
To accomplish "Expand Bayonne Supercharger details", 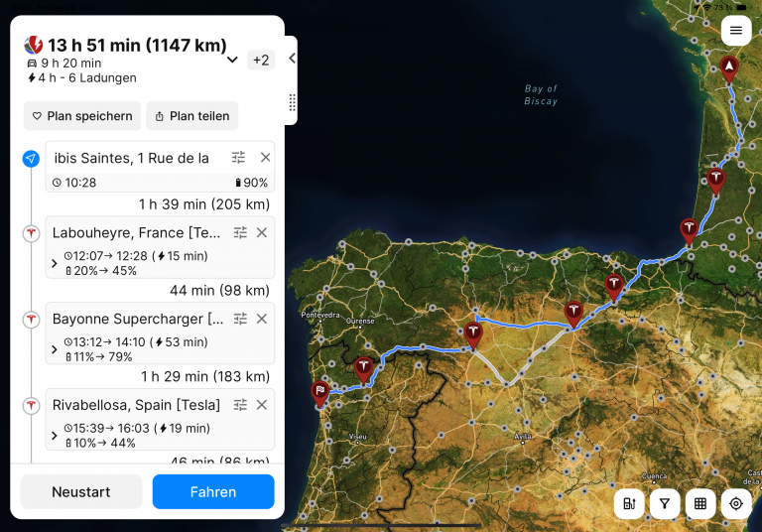I will pyautogui.click(x=55, y=349).
